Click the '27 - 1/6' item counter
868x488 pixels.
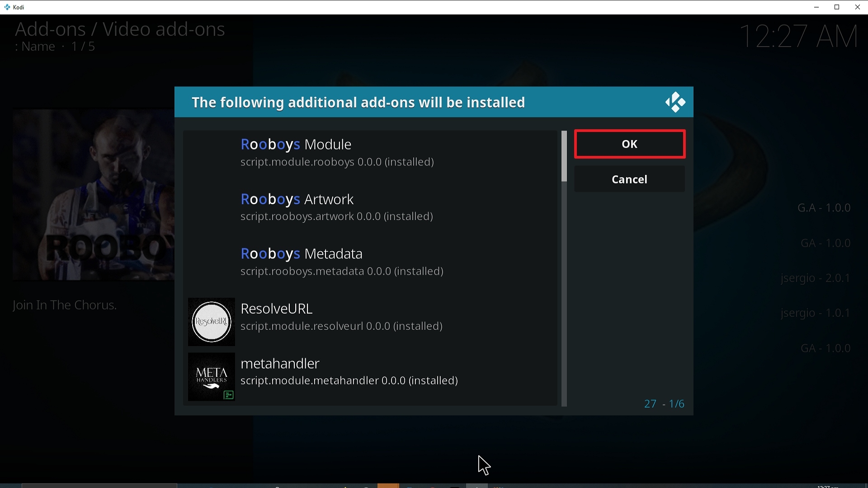(664, 404)
